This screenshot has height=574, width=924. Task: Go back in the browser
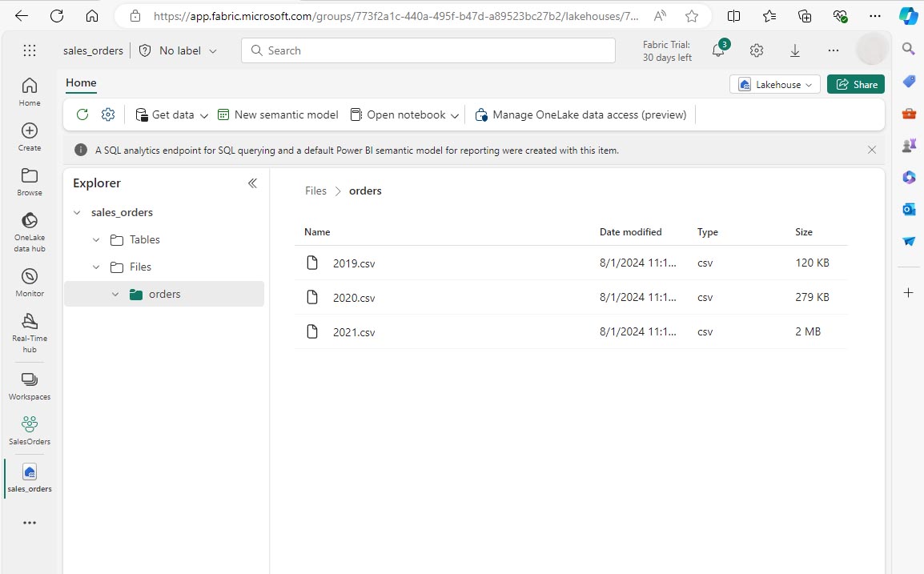[21, 16]
